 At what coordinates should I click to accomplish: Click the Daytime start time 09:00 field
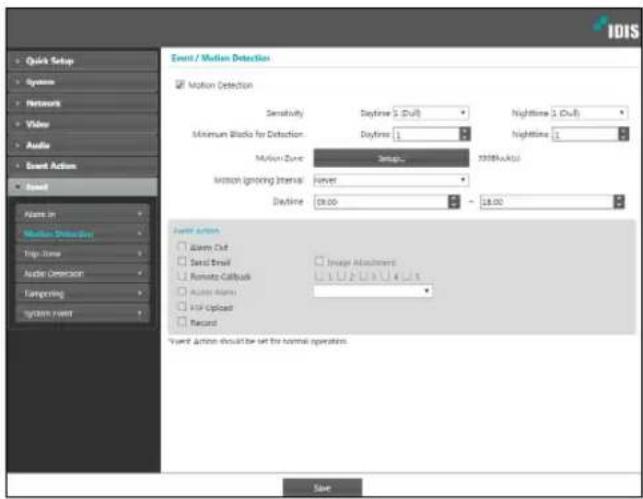[x=381, y=202]
